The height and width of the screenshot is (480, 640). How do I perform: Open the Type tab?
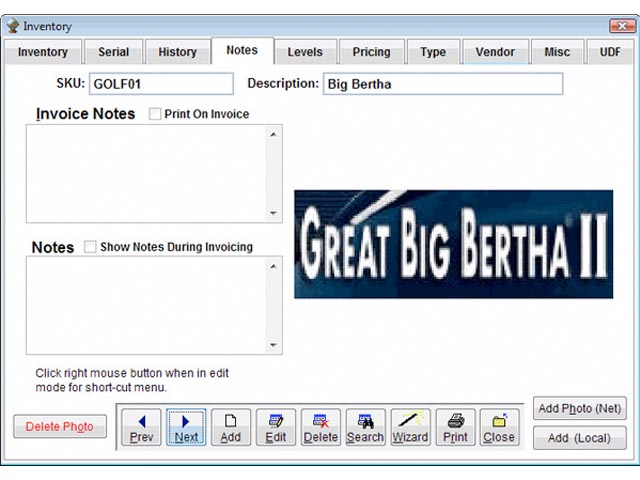pyautogui.click(x=433, y=52)
